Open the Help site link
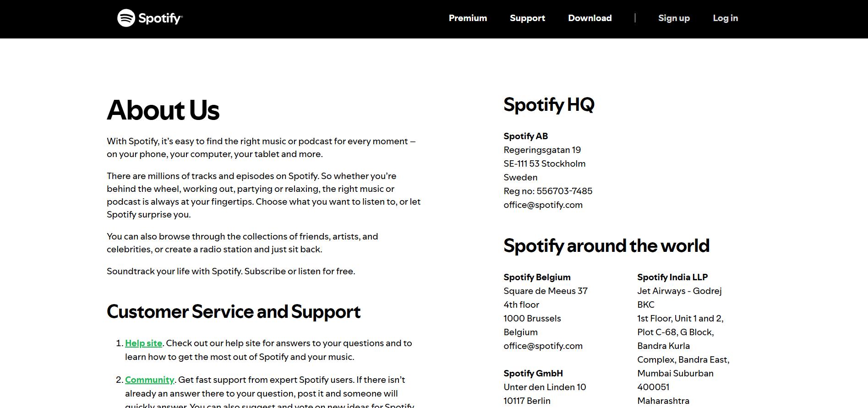Viewport: 868px width, 408px height. [x=143, y=343]
